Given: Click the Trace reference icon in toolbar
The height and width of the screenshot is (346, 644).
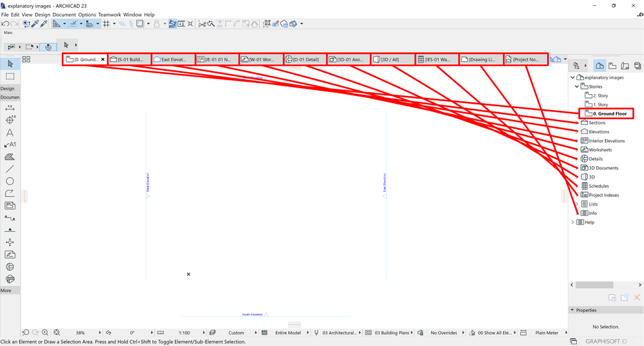Looking at the screenshot, I should [140, 24].
